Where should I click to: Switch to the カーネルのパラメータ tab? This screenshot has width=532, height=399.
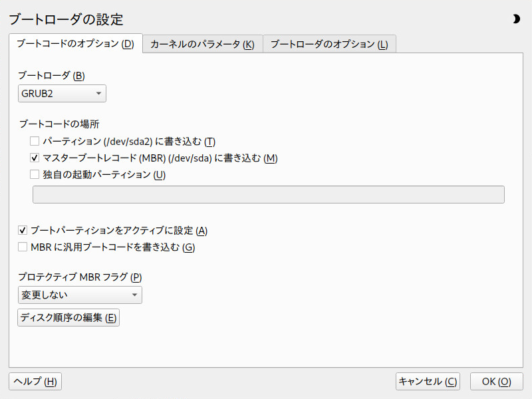(x=201, y=44)
